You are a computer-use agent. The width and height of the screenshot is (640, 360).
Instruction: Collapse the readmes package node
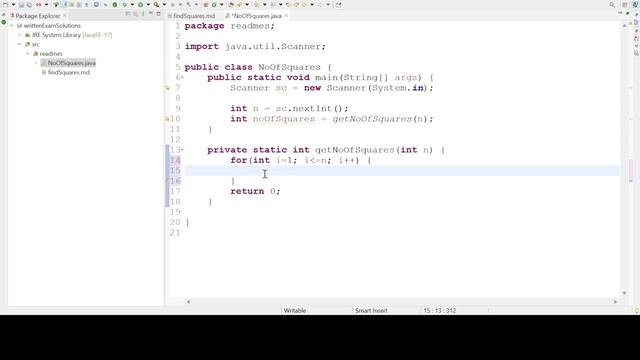pos(28,53)
